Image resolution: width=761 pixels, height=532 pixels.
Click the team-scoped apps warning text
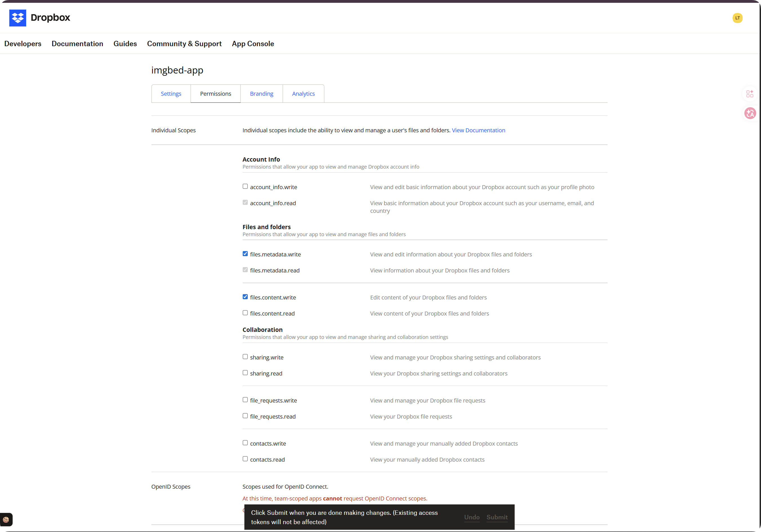click(335, 499)
